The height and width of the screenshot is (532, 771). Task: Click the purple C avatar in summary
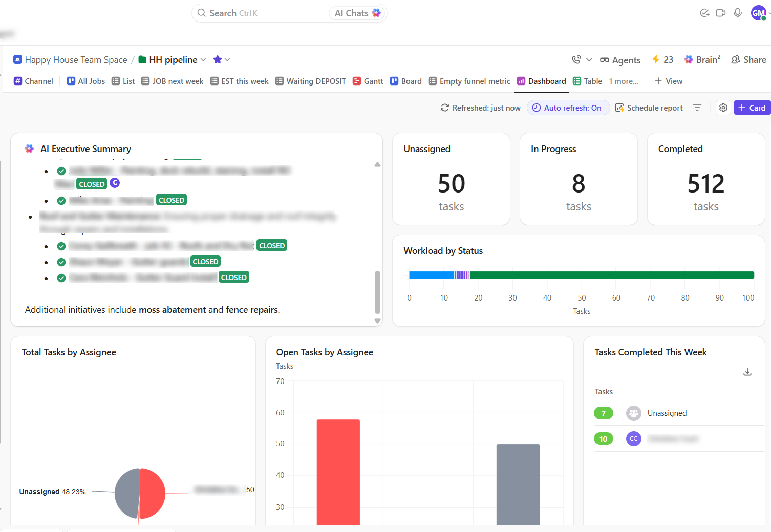[115, 183]
